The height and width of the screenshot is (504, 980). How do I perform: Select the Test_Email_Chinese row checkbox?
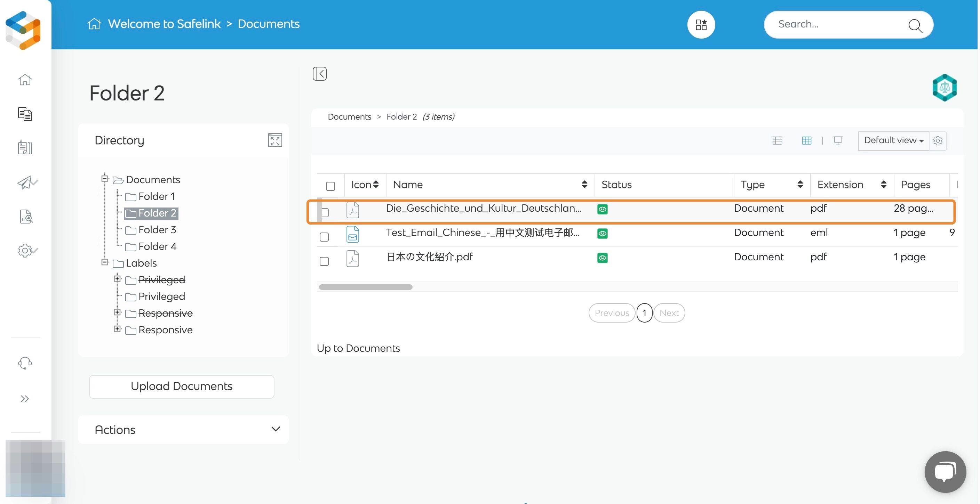[x=324, y=237]
